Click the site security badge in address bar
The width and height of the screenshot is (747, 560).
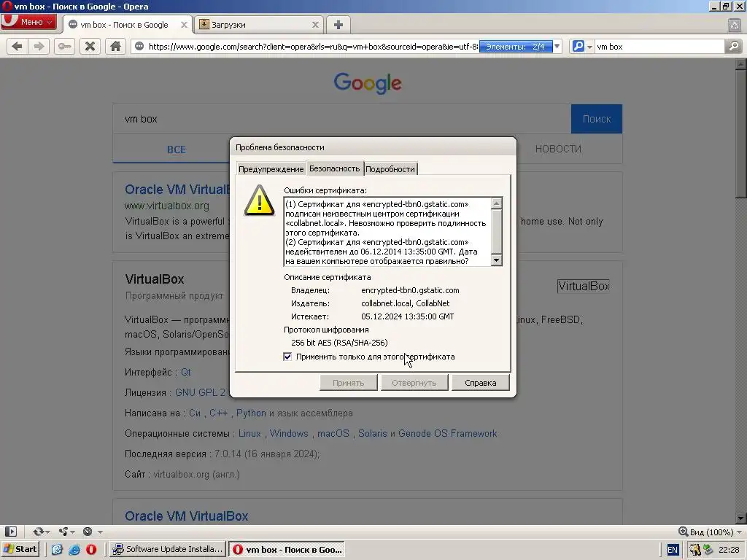[139, 46]
